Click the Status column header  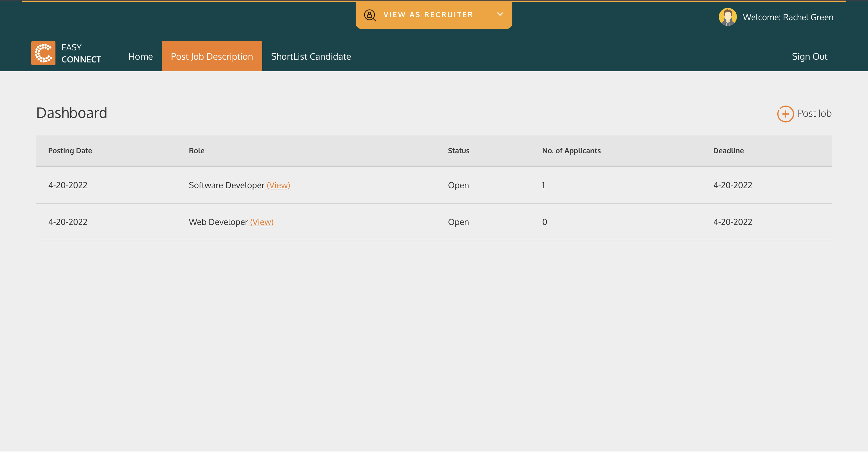point(458,151)
